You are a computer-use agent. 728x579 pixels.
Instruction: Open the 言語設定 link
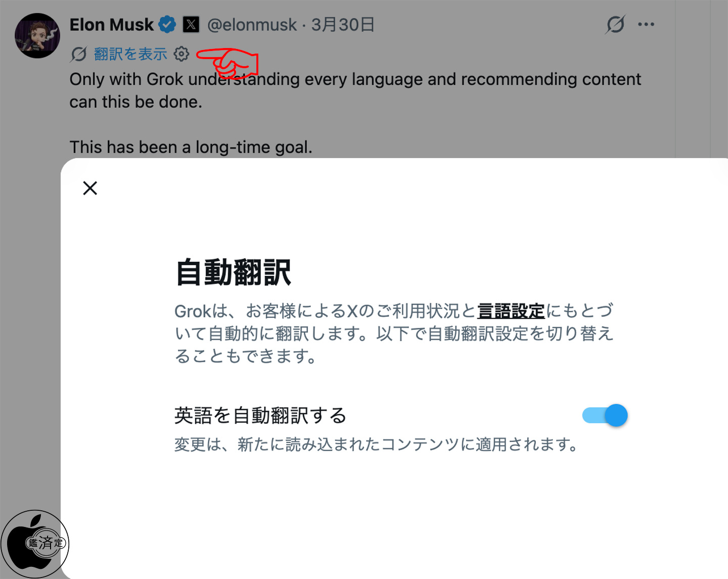tap(511, 311)
